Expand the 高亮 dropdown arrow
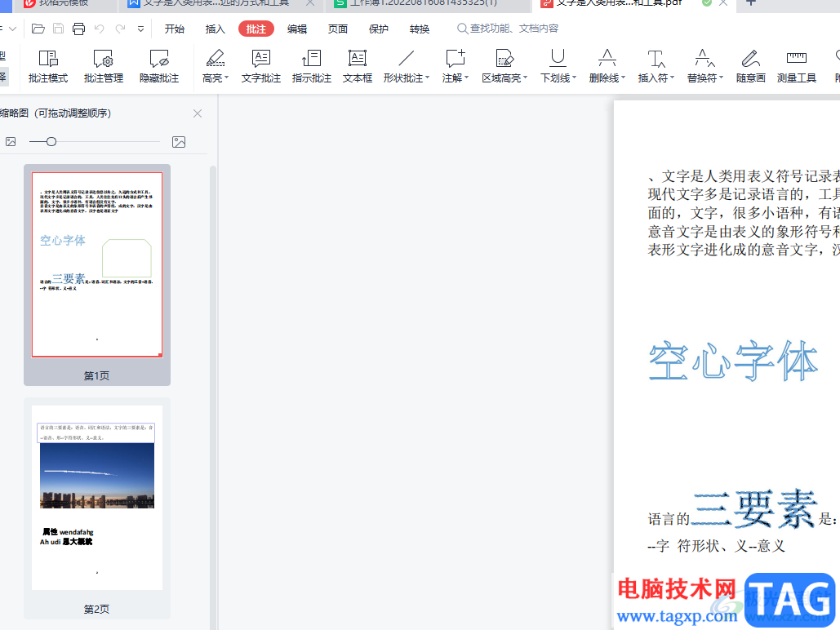Image resolution: width=840 pixels, height=630 pixels. pyautogui.click(x=227, y=78)
